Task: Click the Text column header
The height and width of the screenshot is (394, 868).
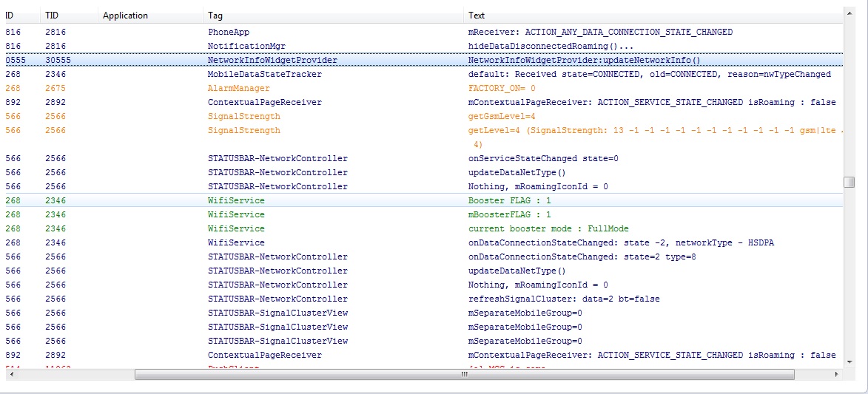Action: click(x=653, y=16)
